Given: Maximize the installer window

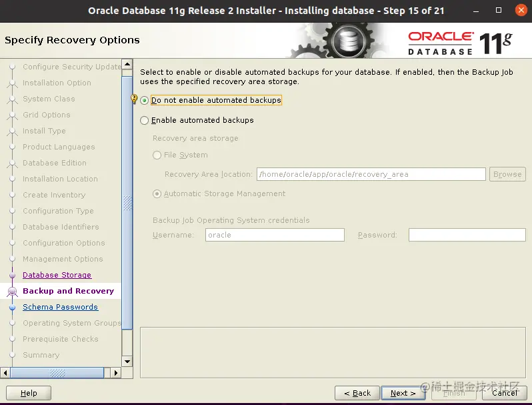Looking at the screenshot, I should (x=499, y=10).
